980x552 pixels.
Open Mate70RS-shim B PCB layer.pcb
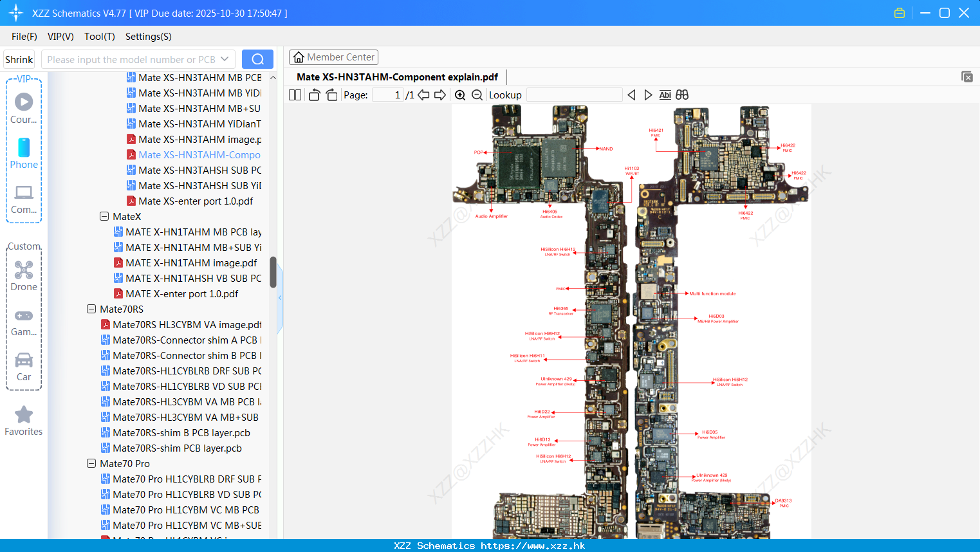pyautogui.click(x=175, y=433)
